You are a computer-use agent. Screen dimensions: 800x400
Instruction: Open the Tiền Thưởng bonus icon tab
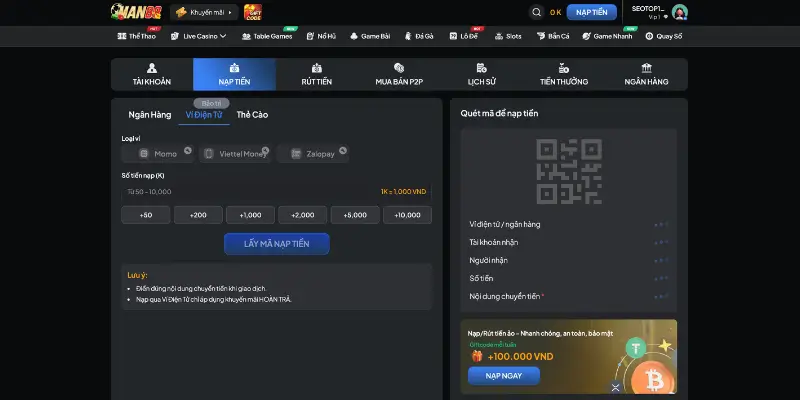(564, 75)
